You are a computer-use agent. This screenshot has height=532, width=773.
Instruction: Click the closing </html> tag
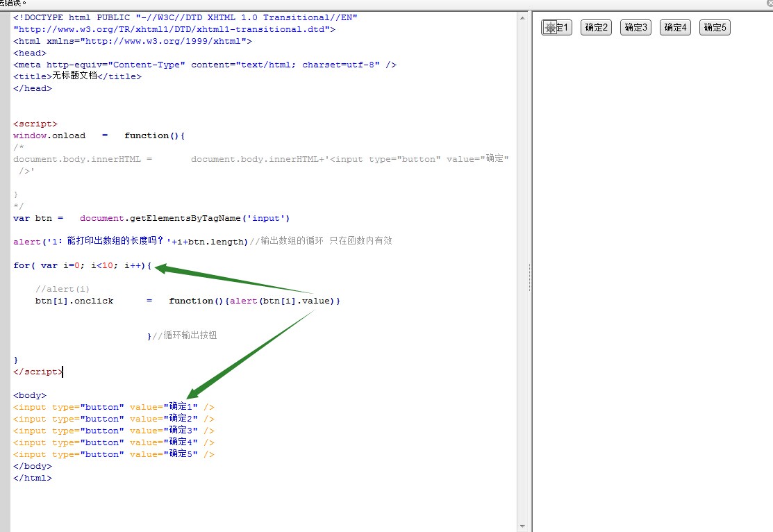tap(33, 478)
